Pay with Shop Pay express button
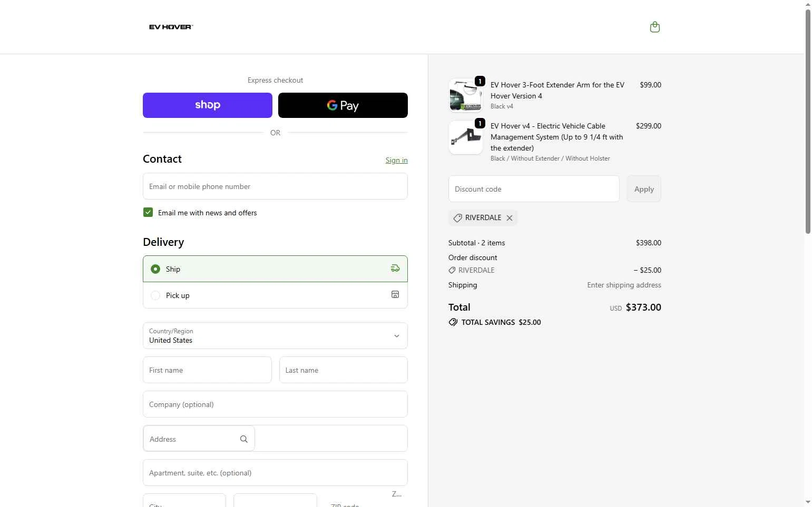 pos(208,105)
